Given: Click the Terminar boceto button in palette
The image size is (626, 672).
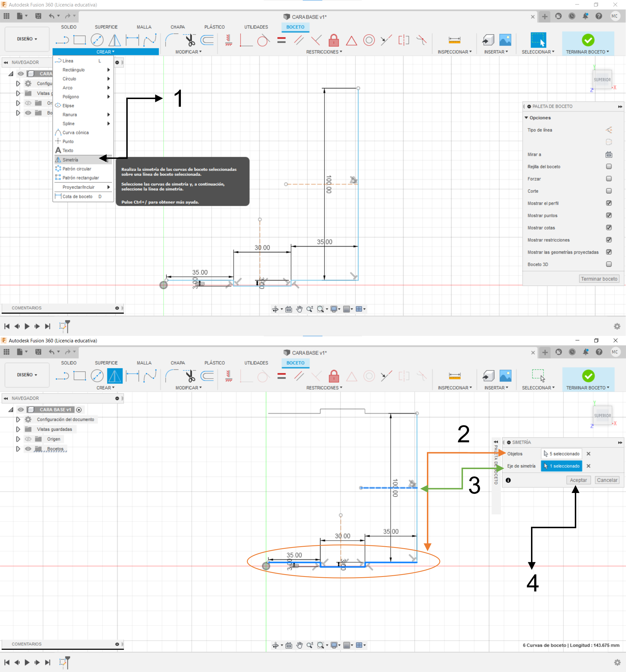Looking at the screenshot, I should 599,279.
